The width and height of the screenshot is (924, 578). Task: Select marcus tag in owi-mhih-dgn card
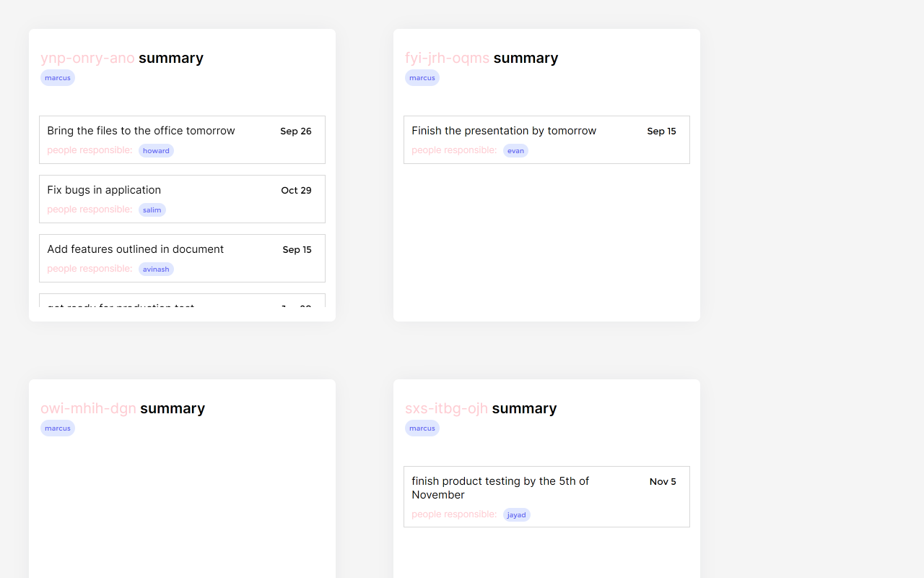click(x=58, y=428)
